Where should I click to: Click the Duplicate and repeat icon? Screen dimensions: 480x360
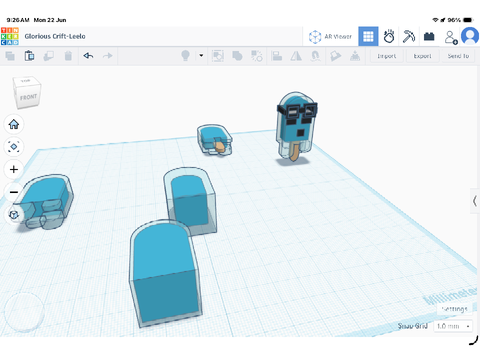pyautogui.click(x=49, y=56)
